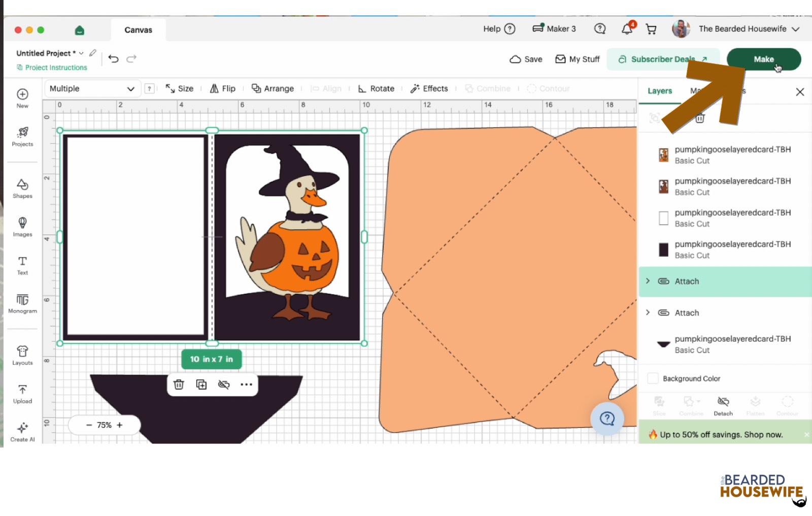
Task: Click the trash icon in Layers panel
Action: [x=700, y=118]
